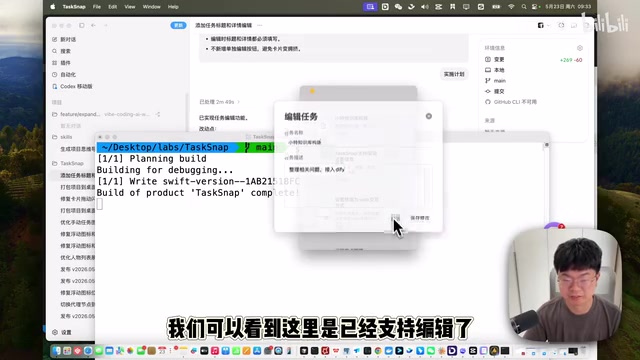Open the thread title ellipsis menu
The height and width of the screenshot is (360, 640).
coord(260,25)
